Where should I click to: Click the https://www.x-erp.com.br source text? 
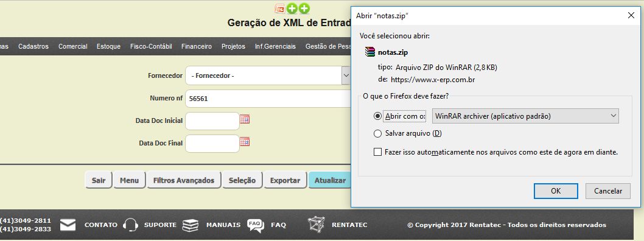(x=433, y=80)
